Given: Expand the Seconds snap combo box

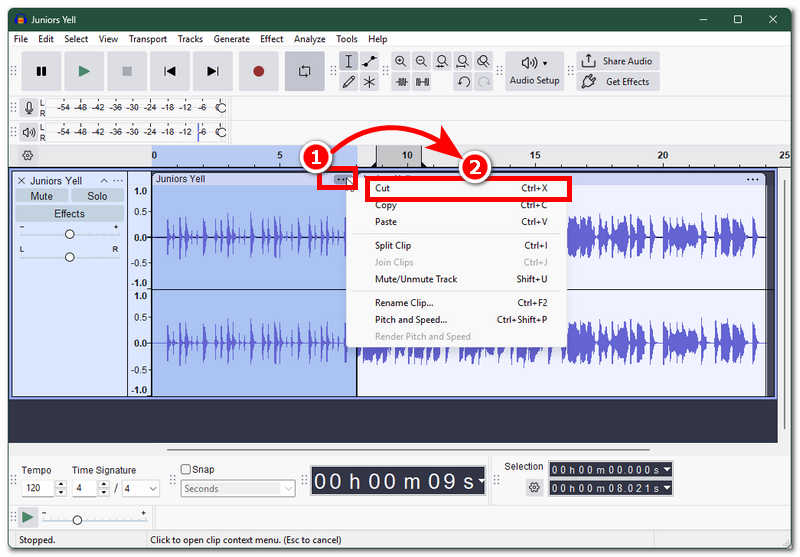Looking at the screenshot, I should [x=238, y=489].
